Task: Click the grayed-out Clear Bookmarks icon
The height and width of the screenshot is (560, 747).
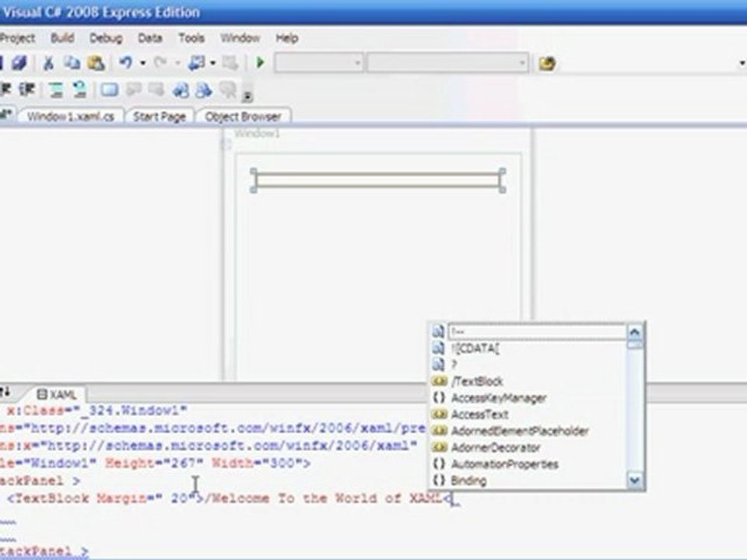Action: [228, 89]
